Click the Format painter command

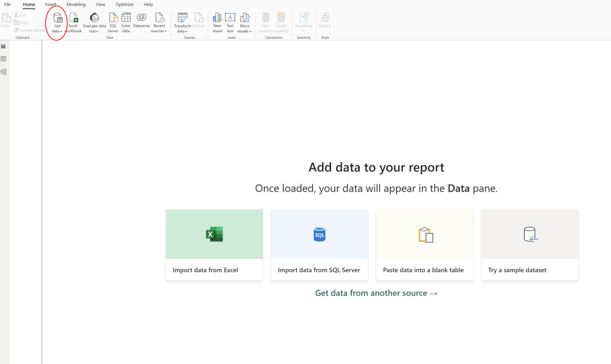[x=29, y=30]
